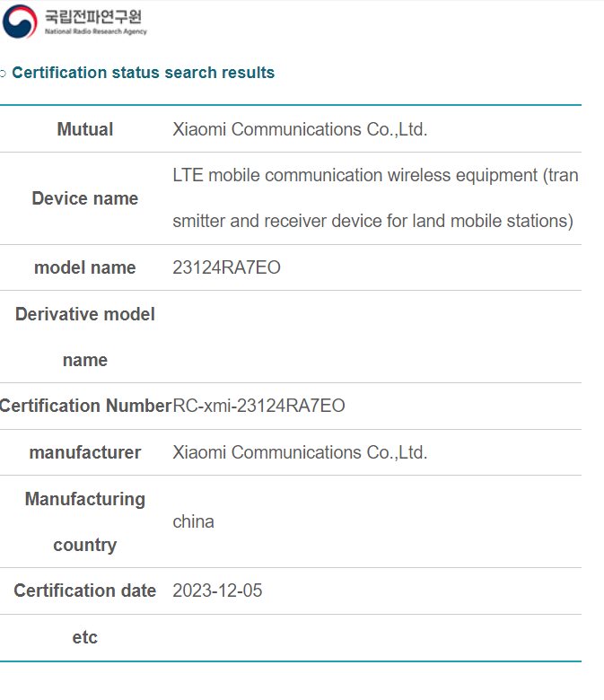Select the manufacturing country value 'china'
604x700 pixels.
(x=193, y=522)
